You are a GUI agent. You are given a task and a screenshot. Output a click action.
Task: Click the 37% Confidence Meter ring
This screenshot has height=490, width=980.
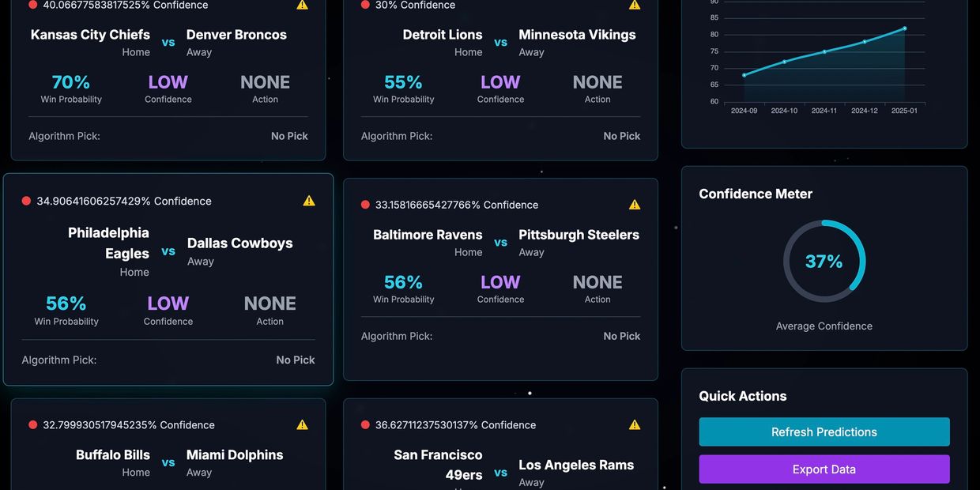pos(824,262)
